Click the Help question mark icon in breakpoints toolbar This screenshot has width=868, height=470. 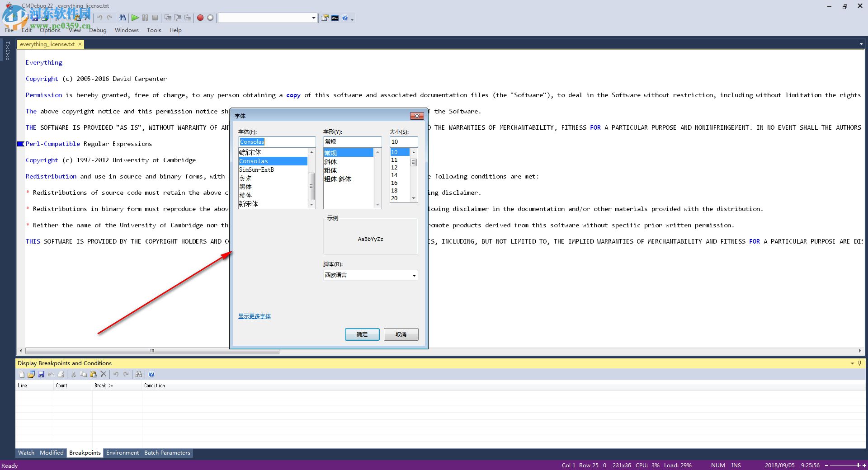151,374
